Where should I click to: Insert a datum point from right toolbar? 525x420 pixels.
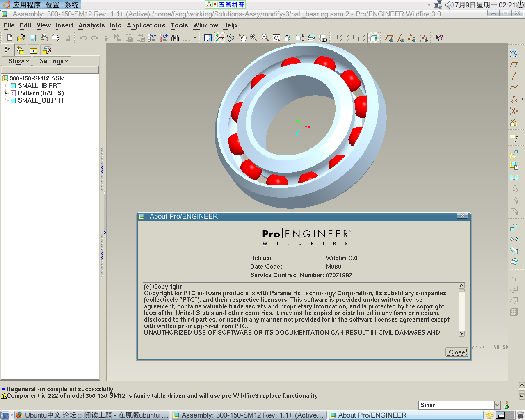(514, 99)
